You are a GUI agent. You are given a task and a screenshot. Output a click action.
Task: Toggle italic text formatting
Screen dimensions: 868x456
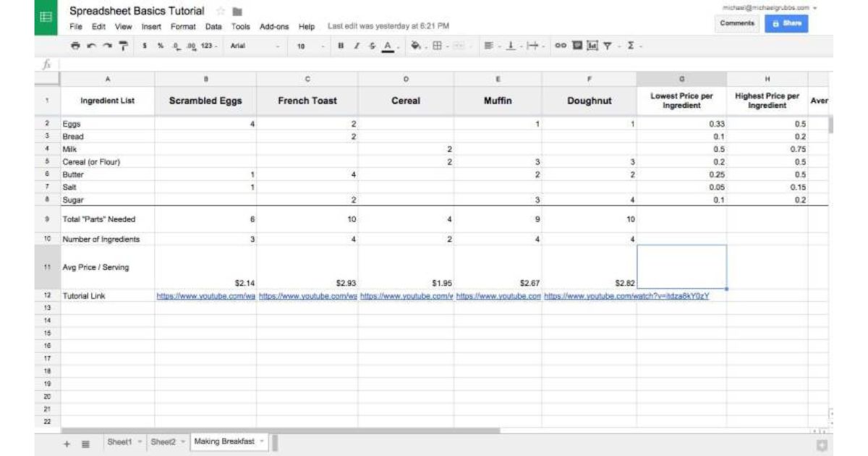[x=356, y=46]
